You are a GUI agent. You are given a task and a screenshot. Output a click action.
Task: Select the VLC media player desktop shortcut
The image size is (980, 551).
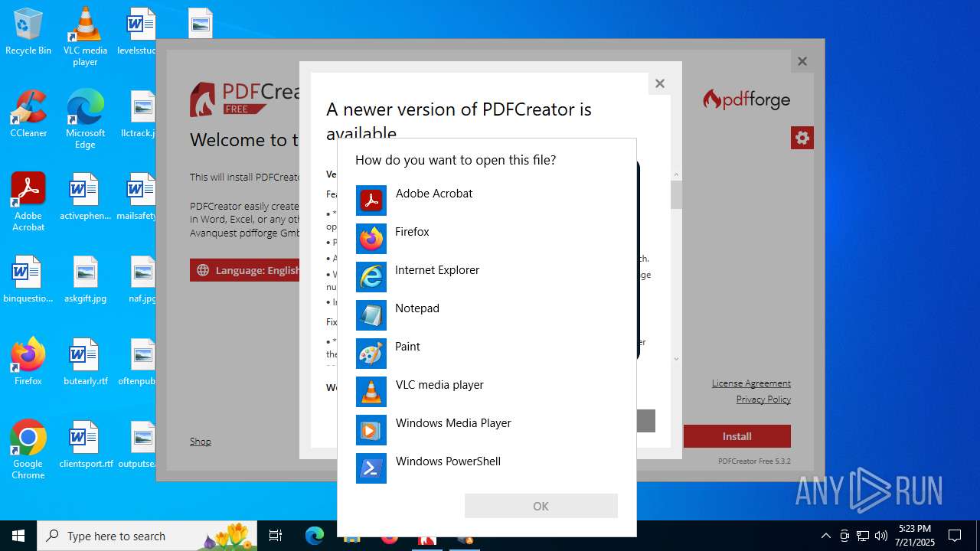(x=85, y=37)
